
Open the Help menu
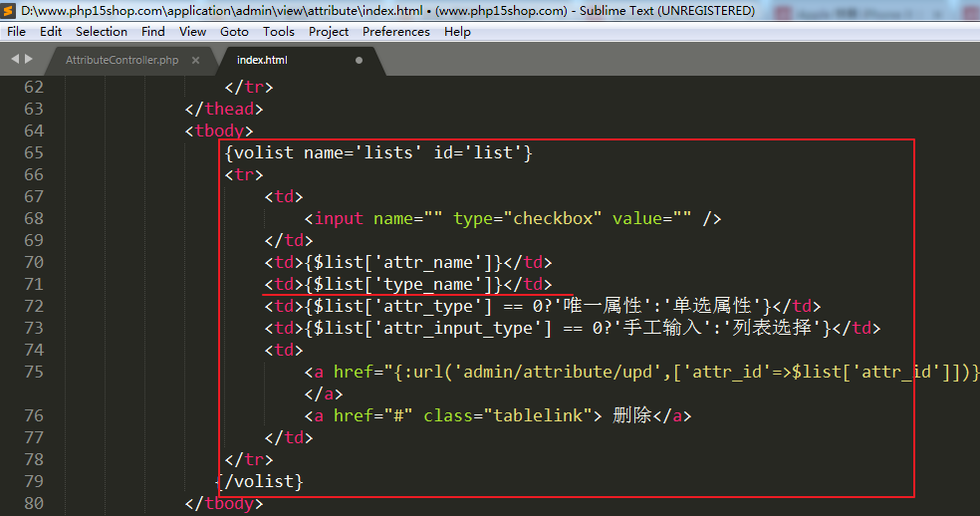[x=457, y=32]
